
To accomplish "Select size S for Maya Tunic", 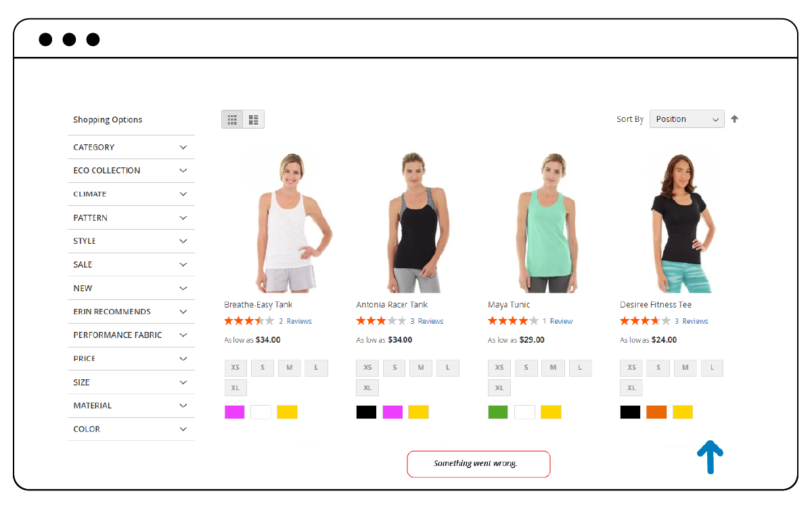I will pyautogui.click(x=526, y=368).
